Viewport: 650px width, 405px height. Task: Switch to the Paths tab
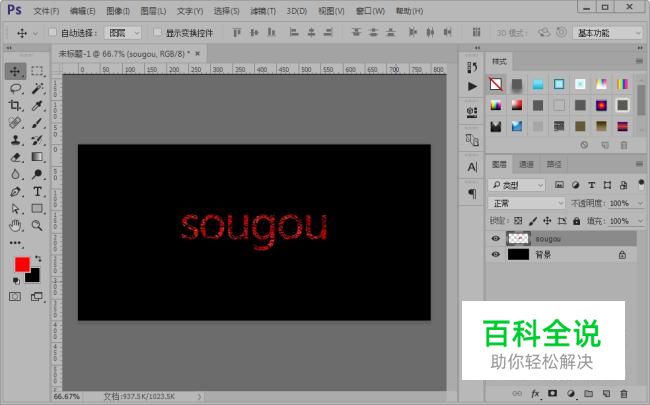pos(554,164)
